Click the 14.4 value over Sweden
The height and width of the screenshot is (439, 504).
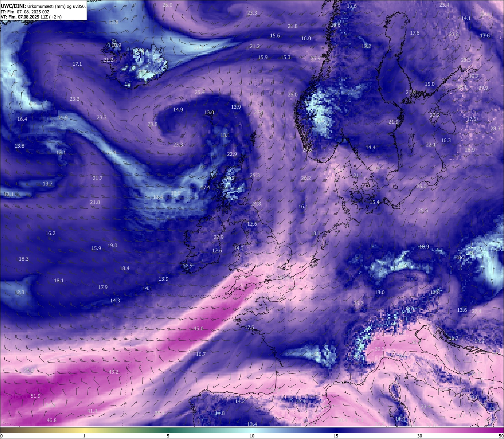(371, 148)
